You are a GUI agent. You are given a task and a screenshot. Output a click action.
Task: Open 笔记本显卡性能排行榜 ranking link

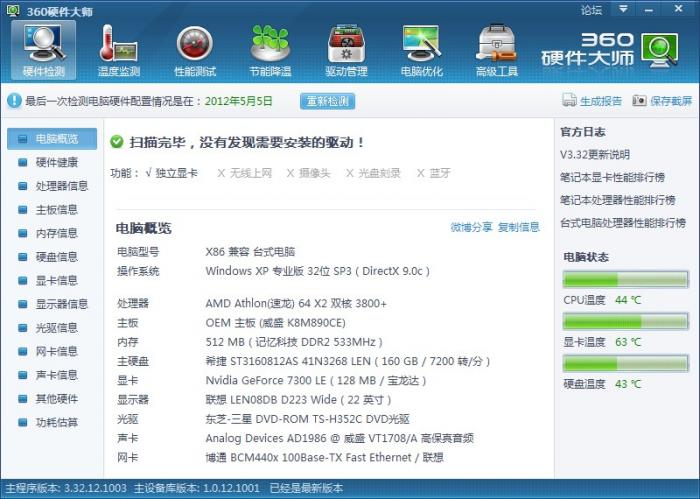612,177
